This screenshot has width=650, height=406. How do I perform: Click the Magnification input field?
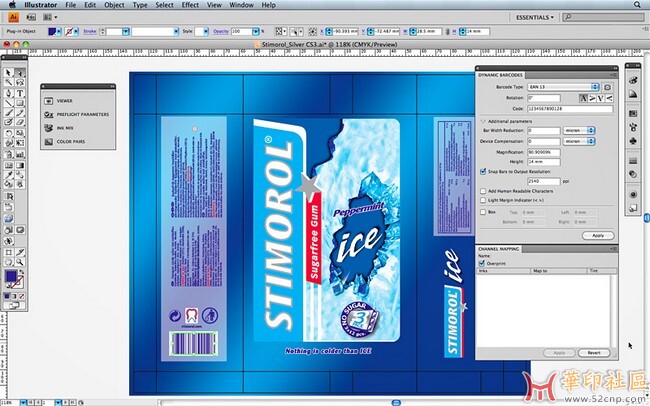pos(544,152)
